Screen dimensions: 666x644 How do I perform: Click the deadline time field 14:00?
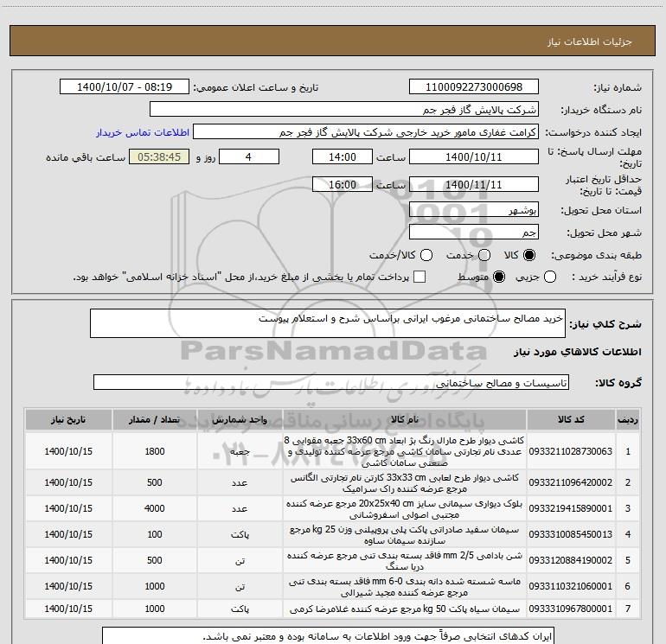[x=343, y=156]
